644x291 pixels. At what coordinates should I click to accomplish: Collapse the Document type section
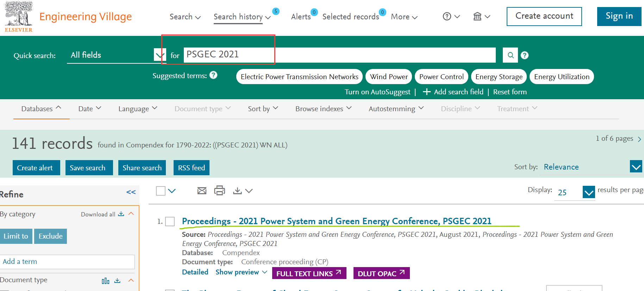[131, 280]
